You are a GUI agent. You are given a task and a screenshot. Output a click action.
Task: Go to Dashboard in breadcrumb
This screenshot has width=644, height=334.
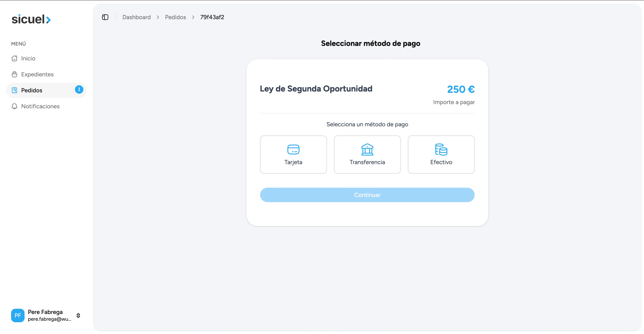click(x=136, y=17)
